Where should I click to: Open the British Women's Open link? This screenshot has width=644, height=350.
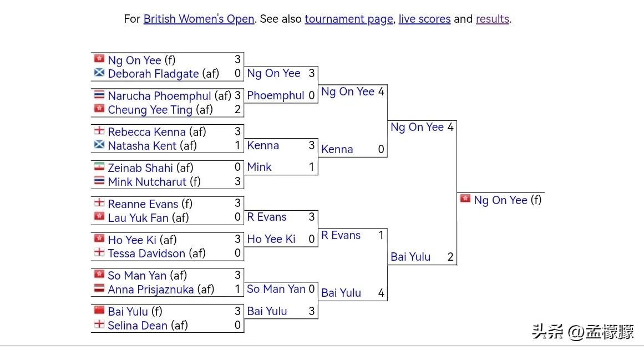(x=199, y=19)
